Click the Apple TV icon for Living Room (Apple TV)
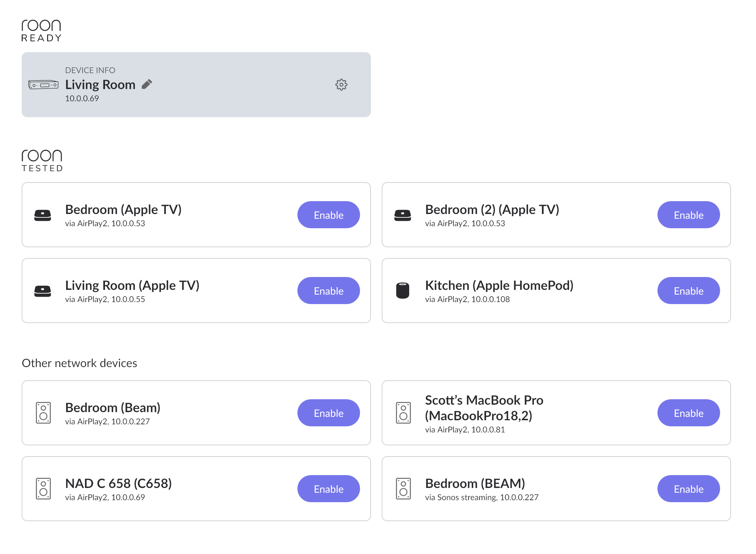Screen dimensions: 756x554 click(x=43, y=291)
